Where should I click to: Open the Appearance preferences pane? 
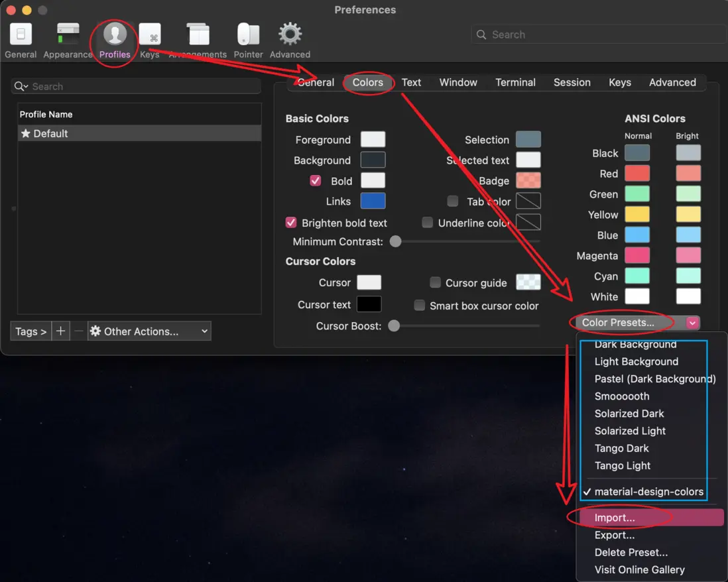click(68, 41)
